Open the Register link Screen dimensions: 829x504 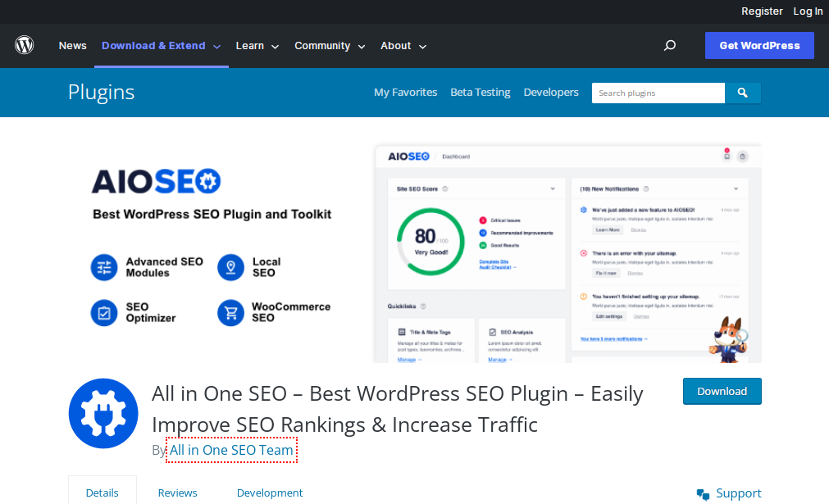pyautogui.click(x=762, y=11)
